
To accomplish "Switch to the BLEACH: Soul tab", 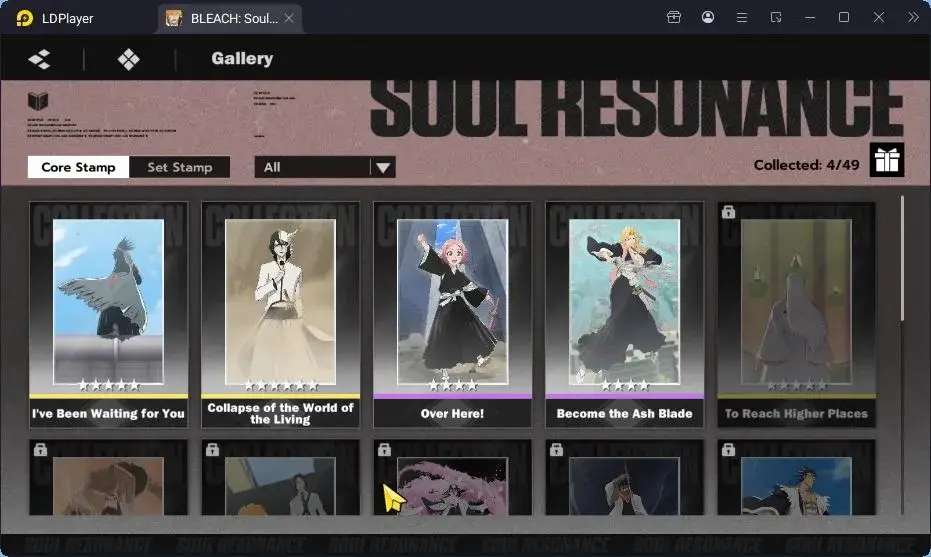I will (x=230, y=18).
